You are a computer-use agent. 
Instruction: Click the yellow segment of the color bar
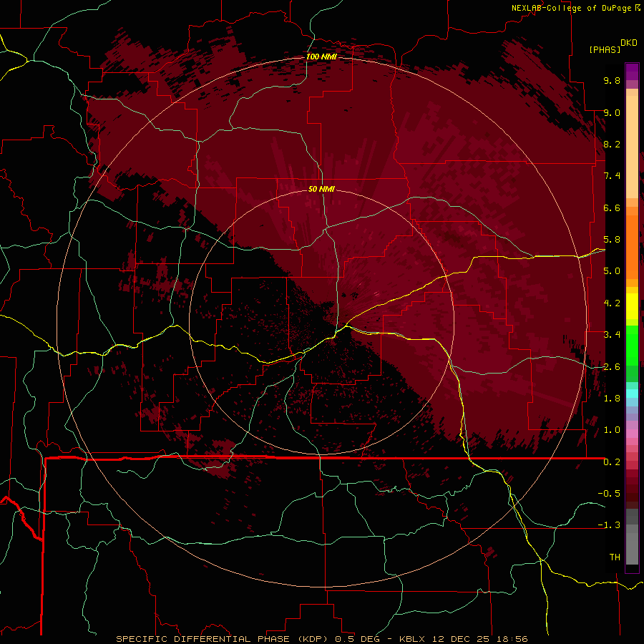632,306
